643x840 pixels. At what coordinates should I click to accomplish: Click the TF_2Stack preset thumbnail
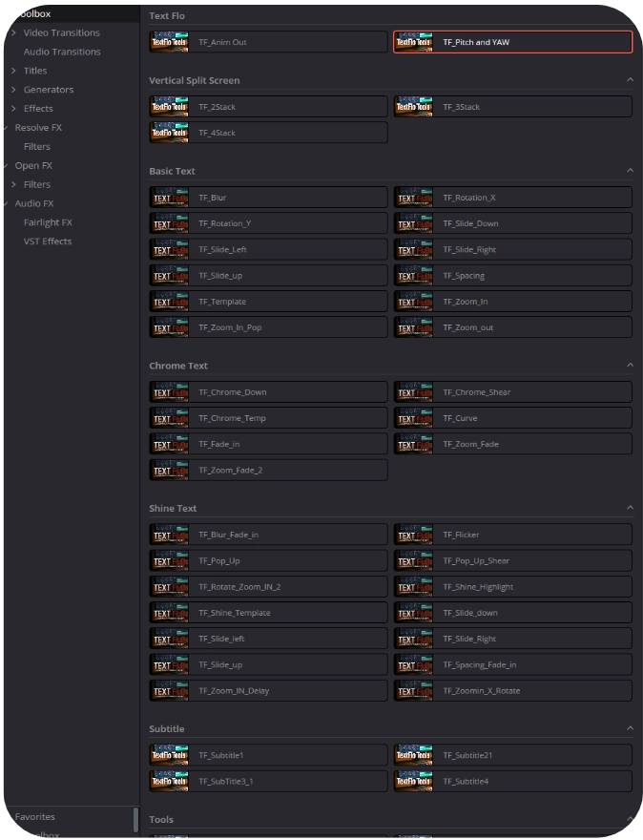tap(169, 107)
